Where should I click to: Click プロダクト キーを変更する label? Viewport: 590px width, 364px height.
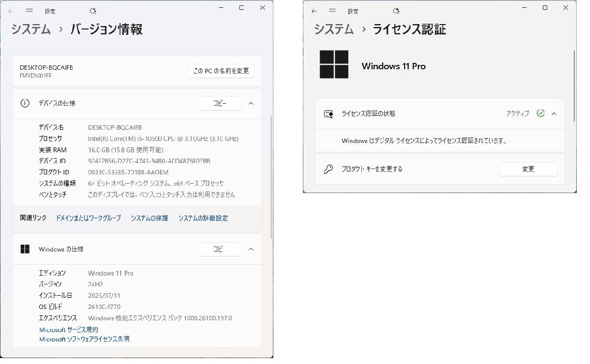(372, 169)
